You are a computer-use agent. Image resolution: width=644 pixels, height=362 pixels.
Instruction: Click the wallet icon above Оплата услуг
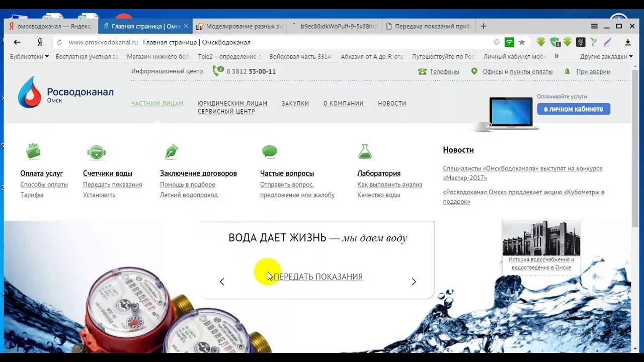click(33, 151)
